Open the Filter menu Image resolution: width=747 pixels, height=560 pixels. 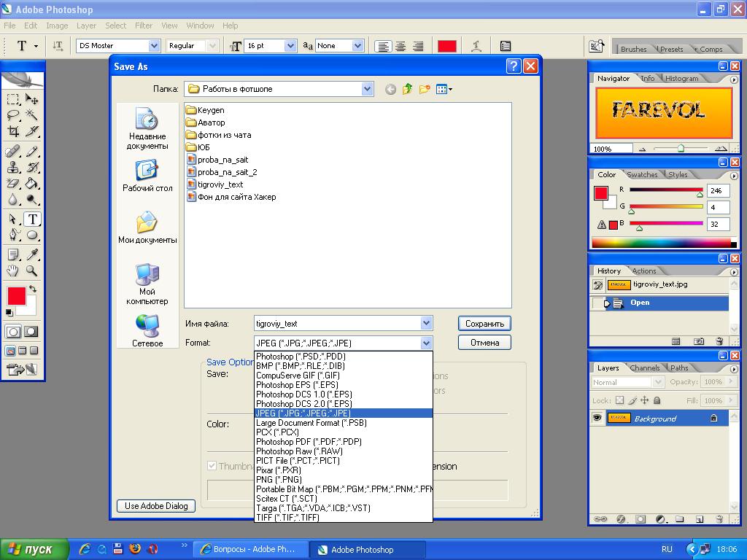pos(144,26)
